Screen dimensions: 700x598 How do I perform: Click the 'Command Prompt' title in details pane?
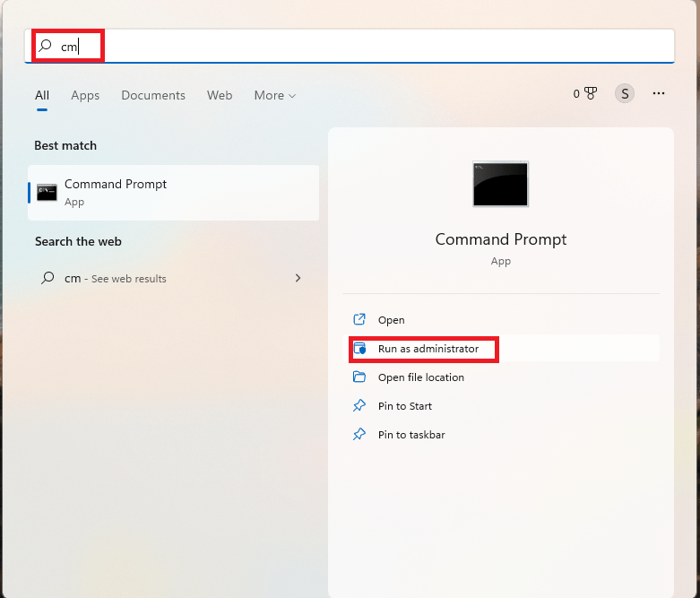coord(501,239)
